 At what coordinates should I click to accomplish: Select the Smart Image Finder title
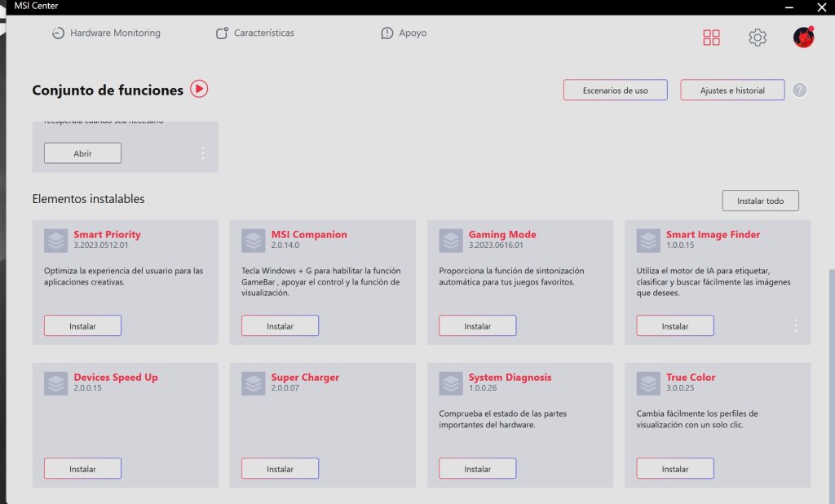[x=713, y=234]
